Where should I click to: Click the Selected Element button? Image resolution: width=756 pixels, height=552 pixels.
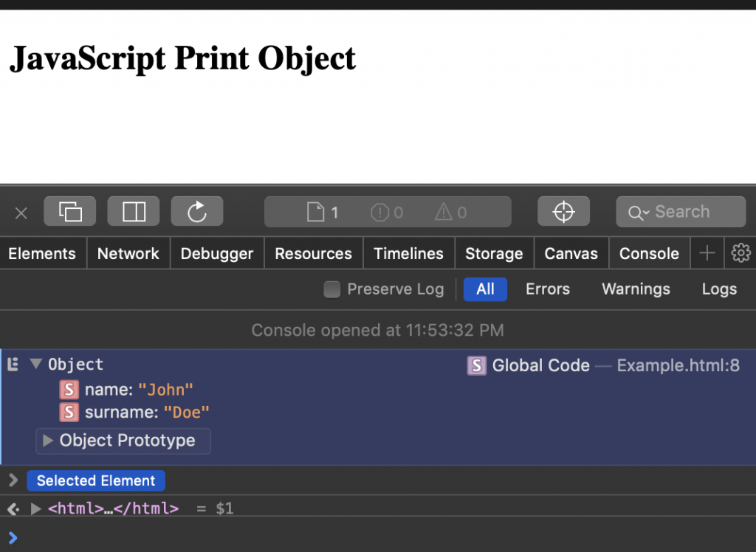(96, 480)
